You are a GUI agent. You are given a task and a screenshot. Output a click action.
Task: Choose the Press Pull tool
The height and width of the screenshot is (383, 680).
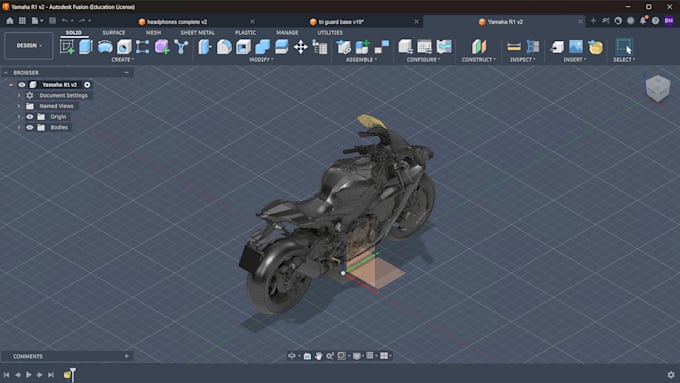point(205,47)
